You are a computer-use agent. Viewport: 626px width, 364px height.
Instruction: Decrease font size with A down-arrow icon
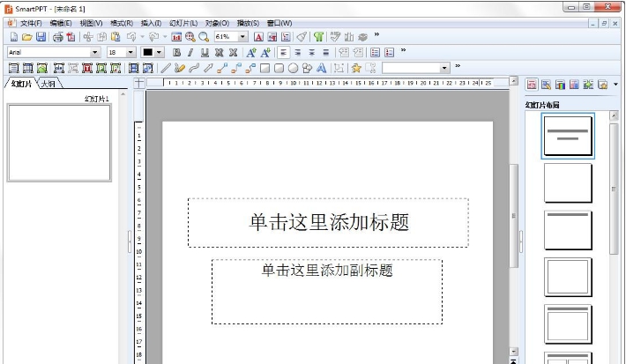tap(265, 52)
